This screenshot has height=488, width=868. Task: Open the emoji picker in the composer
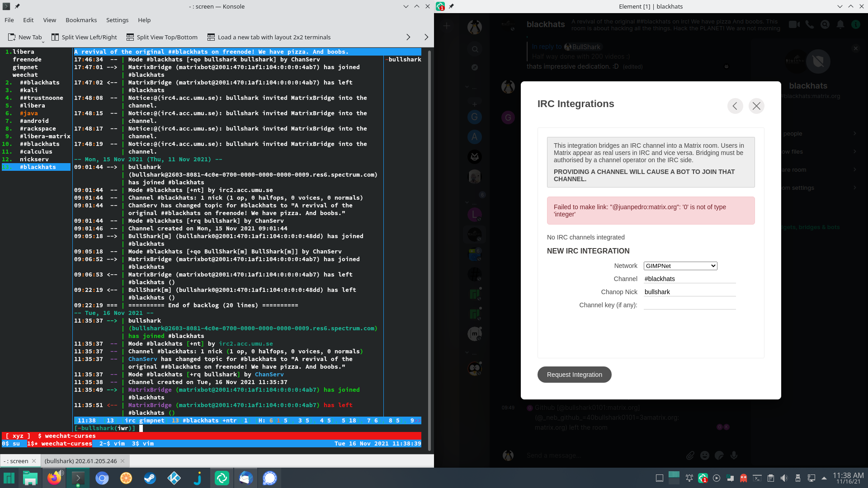[x=704, y=455]
